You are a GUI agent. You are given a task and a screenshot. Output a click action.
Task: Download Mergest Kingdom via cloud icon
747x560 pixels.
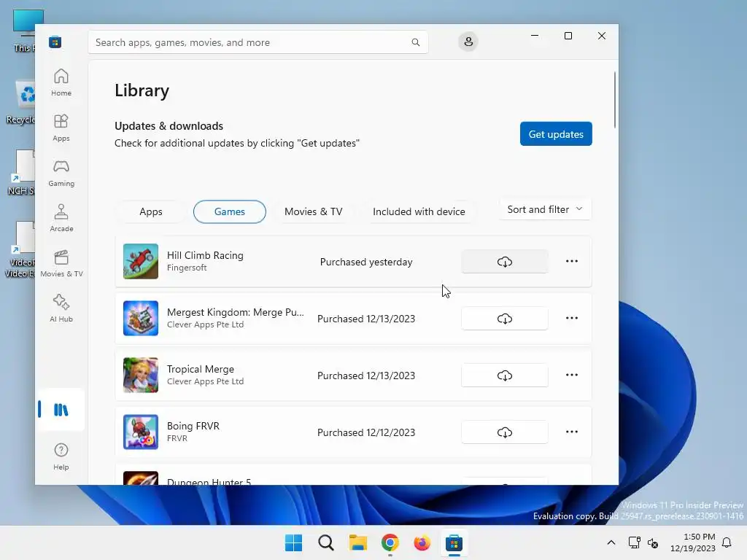[505, 318]
